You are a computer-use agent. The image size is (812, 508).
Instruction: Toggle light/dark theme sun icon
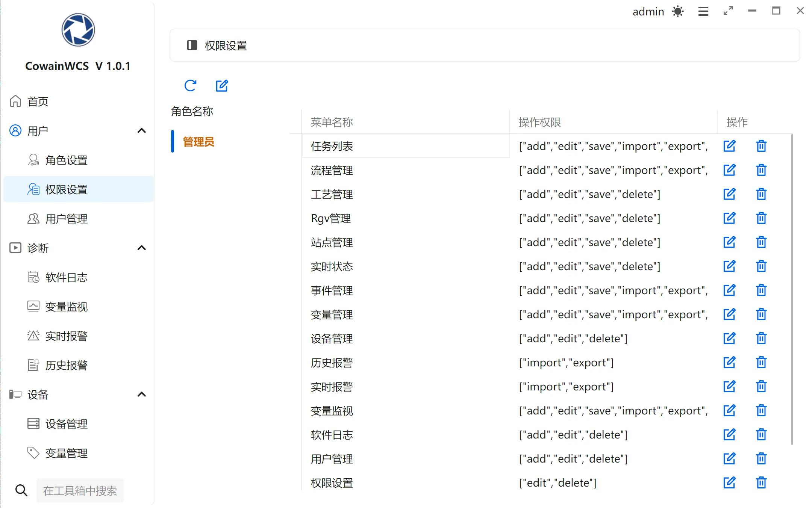pyautogui.click(x=678, y=11)
